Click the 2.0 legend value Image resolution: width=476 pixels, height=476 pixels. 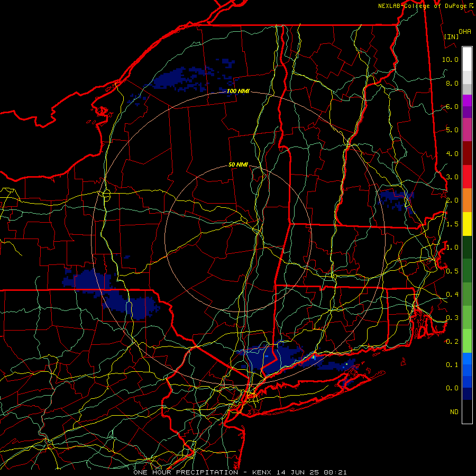[x=452, y=200]
